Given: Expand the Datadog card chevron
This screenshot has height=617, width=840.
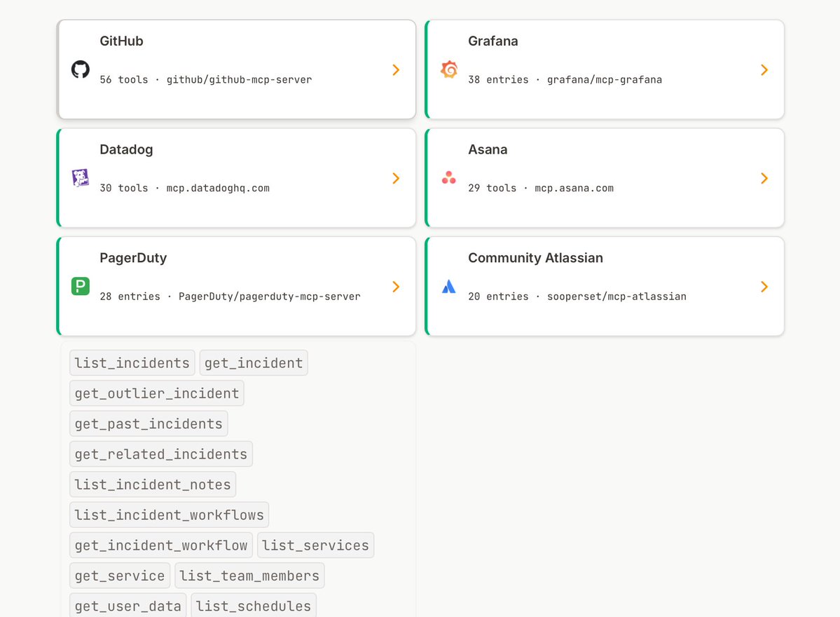Looking at the screenshot, I should 396,178.
